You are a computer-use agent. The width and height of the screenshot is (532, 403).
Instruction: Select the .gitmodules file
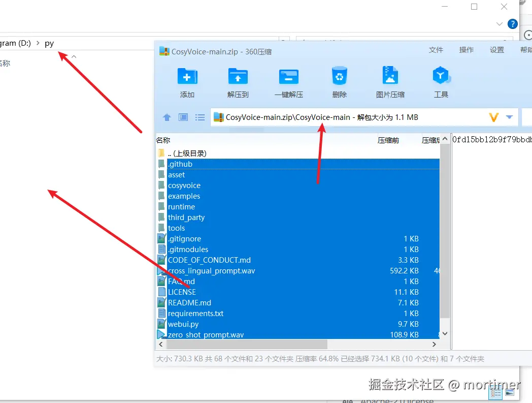point(298,250)
